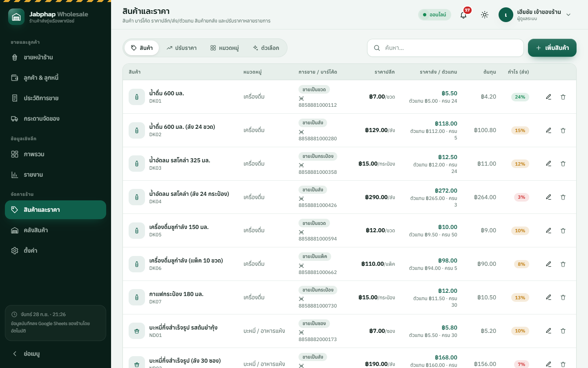Edit กาแฟกระป๋อง 180 มล. DK07

tap(548, 297)
